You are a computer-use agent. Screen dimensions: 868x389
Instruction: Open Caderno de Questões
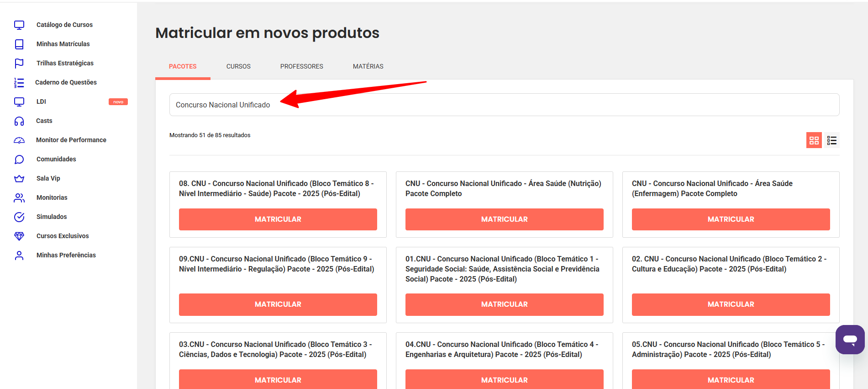pos(66,82)
